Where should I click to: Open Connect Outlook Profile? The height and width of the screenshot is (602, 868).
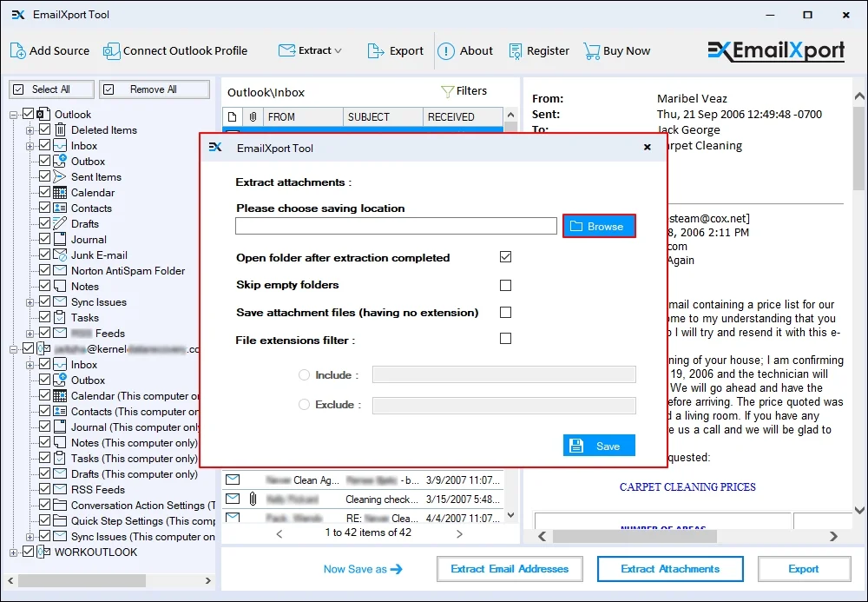[112, 50]
